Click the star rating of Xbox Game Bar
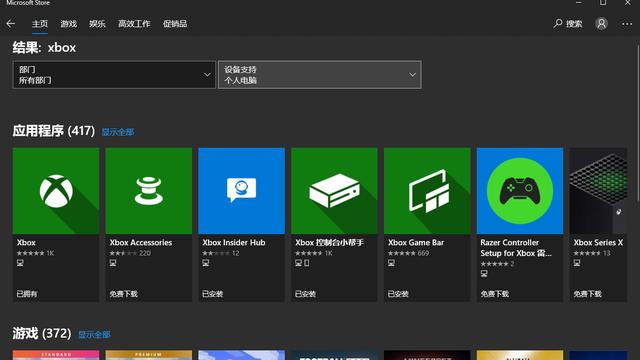Viewport: 640px width, 360px height. (x=402, y=253)
